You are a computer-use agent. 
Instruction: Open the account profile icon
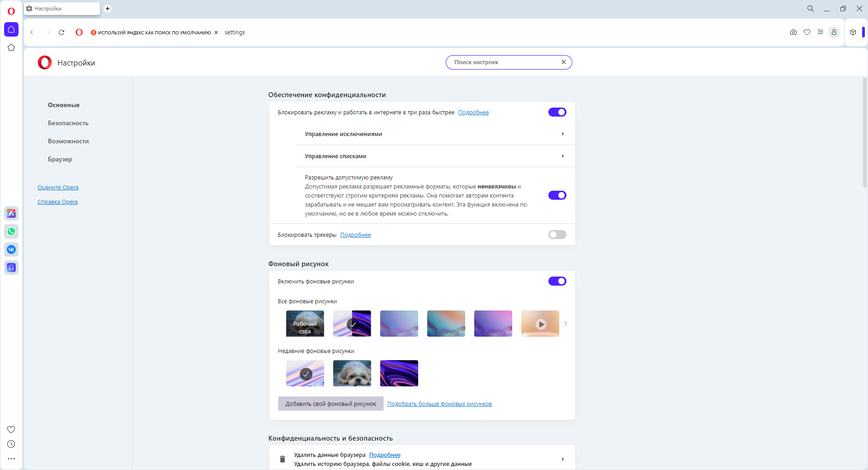[x=834, y=32]
